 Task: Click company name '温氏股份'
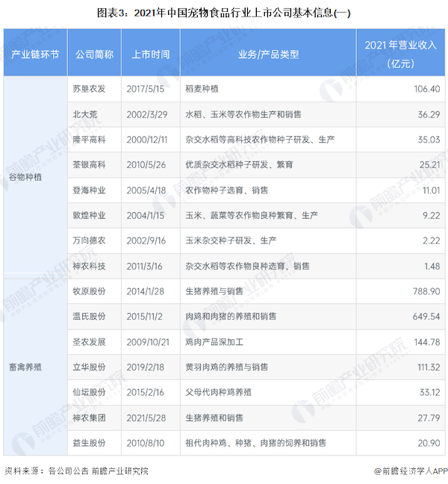click(89, 317)
